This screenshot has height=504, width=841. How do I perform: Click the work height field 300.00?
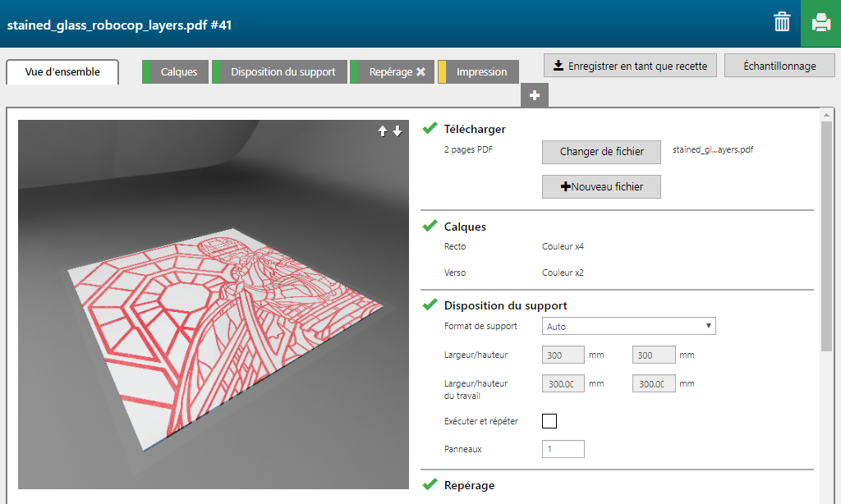tap(654, 384)
